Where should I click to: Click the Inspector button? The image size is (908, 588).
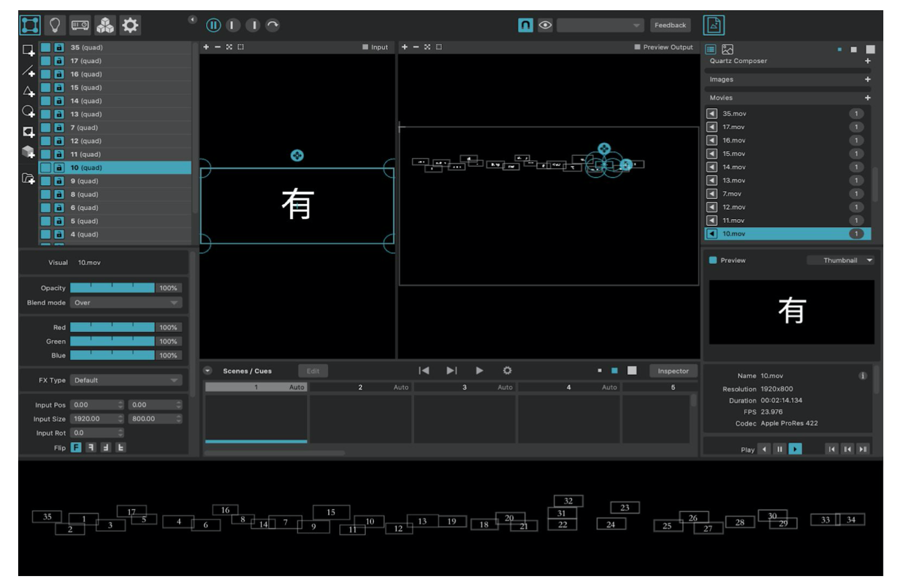point(673,371)
